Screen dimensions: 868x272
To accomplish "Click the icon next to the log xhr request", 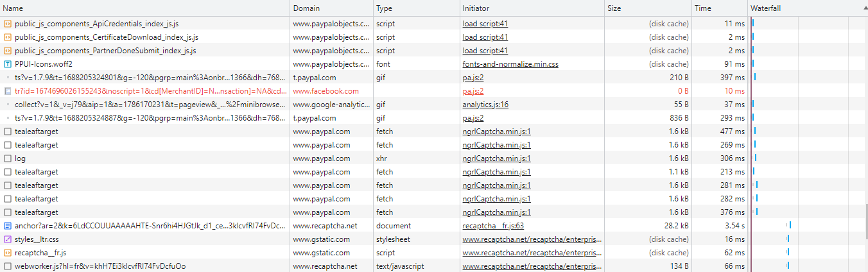I will click(8, 158).
